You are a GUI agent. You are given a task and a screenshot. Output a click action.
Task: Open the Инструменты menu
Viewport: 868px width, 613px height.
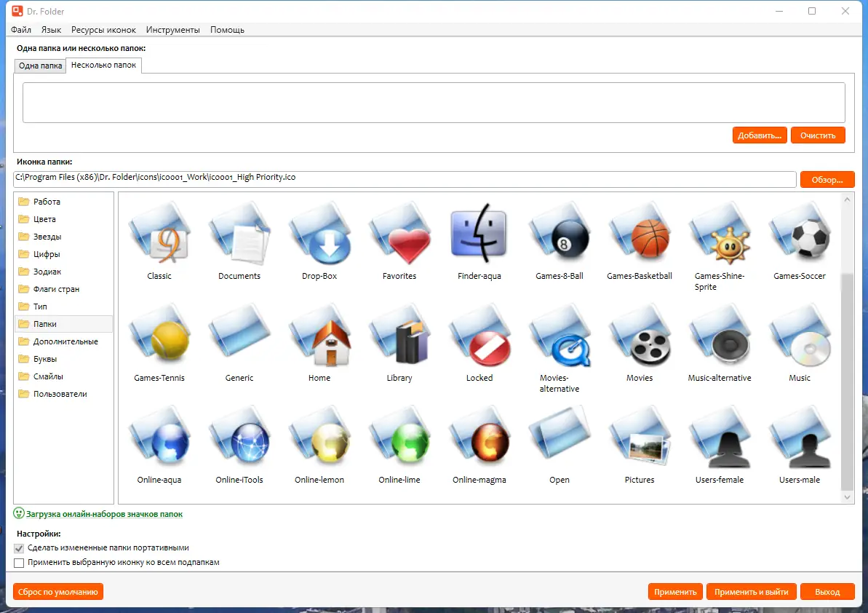pyautogui.click(x=172, y=30)
